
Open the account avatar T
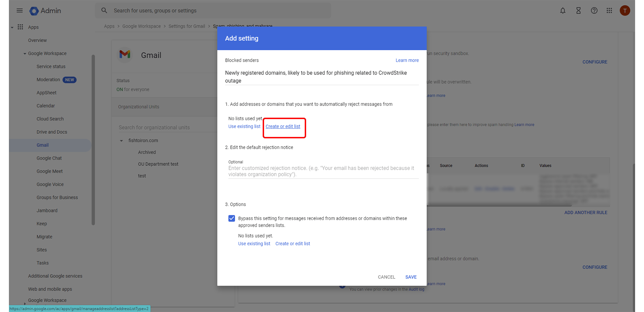pos(625,11)
